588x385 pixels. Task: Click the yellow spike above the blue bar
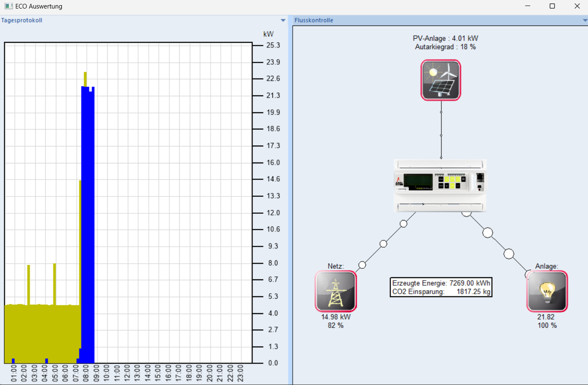tap(85, 79)
